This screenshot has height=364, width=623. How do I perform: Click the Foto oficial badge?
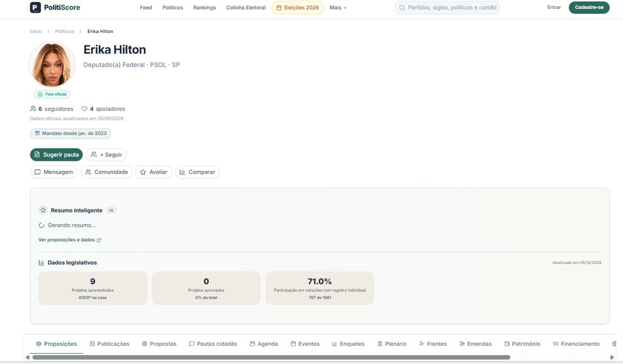coord(52,94)
